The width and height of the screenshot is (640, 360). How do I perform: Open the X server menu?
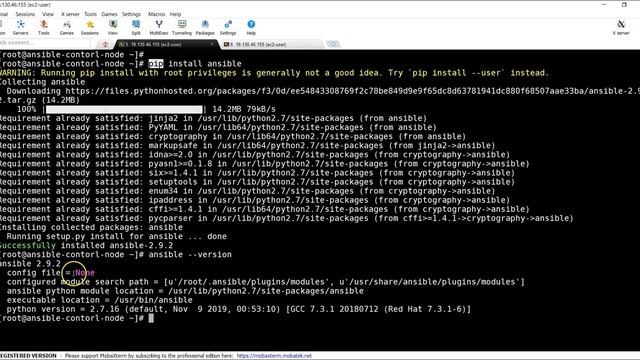[x=70, y=14]
